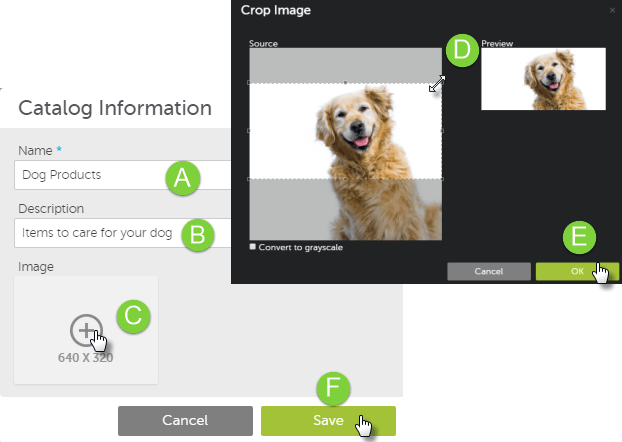This screenshot has height=442, width=622.
Task: Enable Convert to grayscale checkbox
Action: coord(252,246)
